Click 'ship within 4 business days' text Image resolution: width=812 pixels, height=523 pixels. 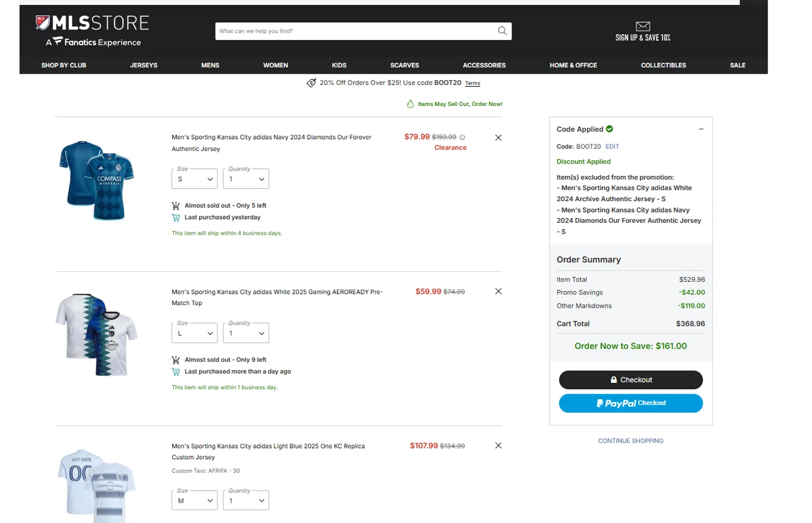pos(227,234)
